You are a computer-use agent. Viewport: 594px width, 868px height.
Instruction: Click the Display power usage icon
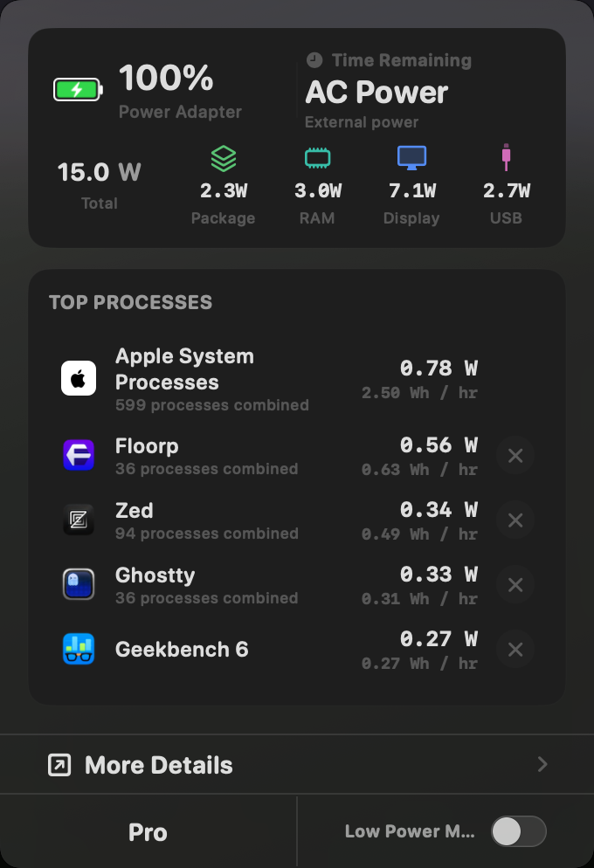411,158
